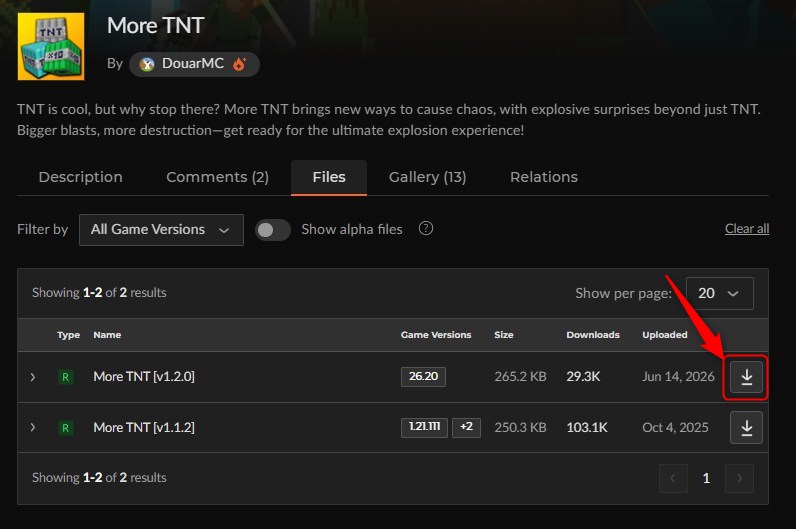Click the 265.2 KB size value

point(520,376)
